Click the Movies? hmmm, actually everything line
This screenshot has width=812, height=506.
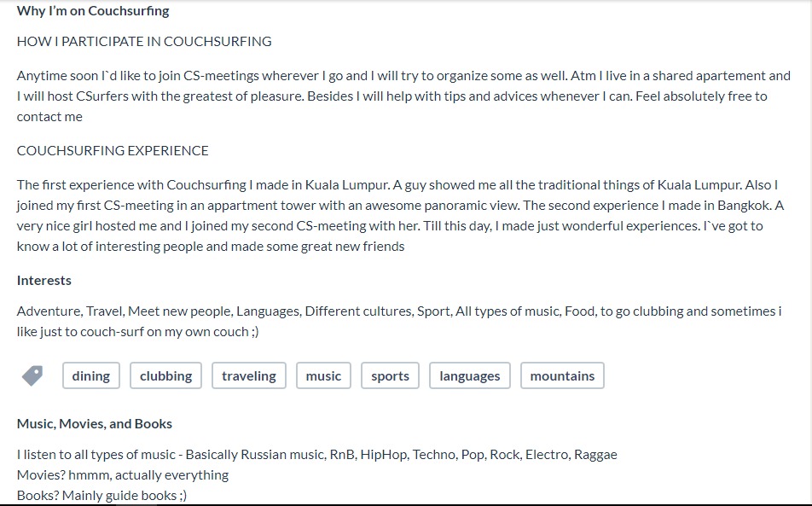[x=123, y=475]
